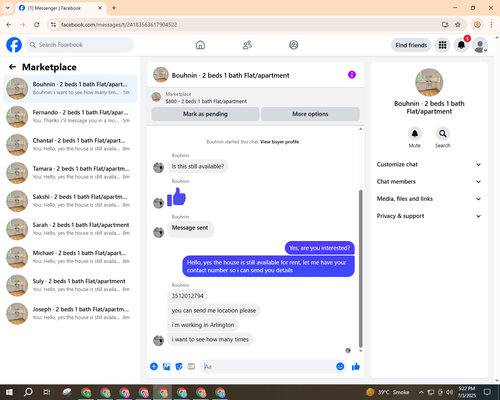Choose a GIF icon
Viewport: 500px width, 400px height.
[x=191, y=367]
